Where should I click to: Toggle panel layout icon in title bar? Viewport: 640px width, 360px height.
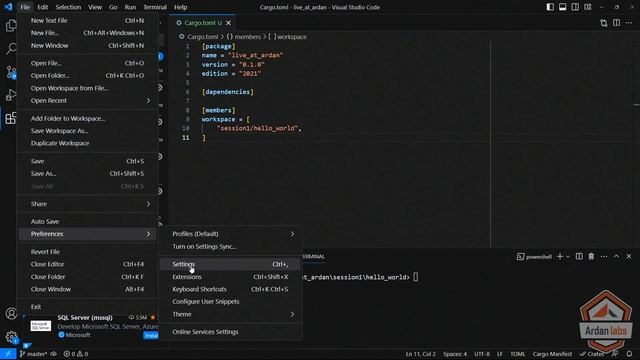coord(562,7)
